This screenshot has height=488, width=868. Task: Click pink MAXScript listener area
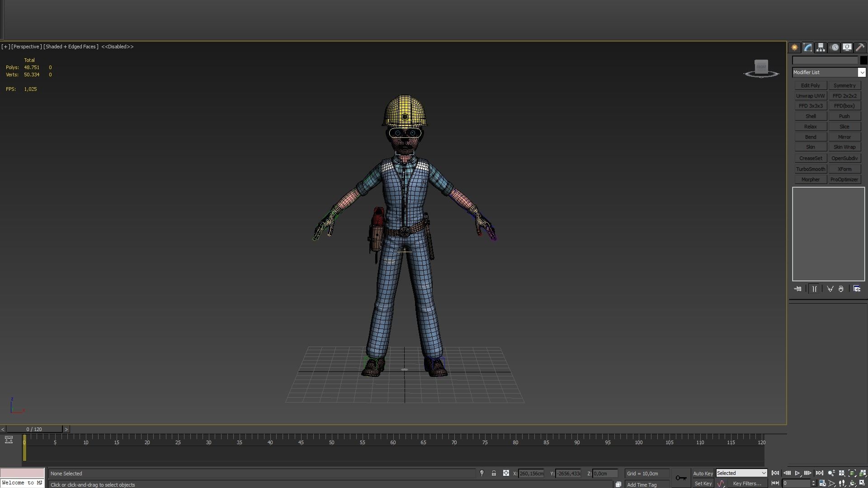pos(22,473)
